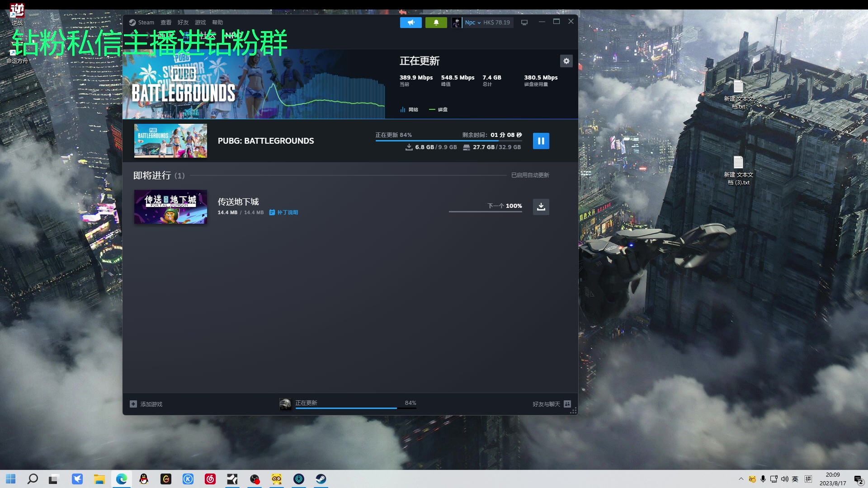The width and height of the screenshot is (868, 488).
Task: Open the 逆战 desktop shortcut icon
Action: coord(17,14)
